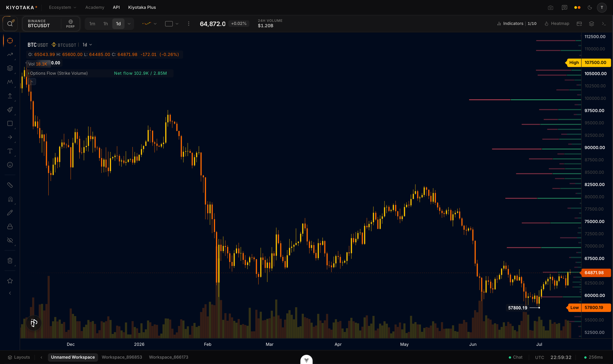Click the UTC timezone selector
This screenshot has height=364, width=613.
tap(539, 357)
